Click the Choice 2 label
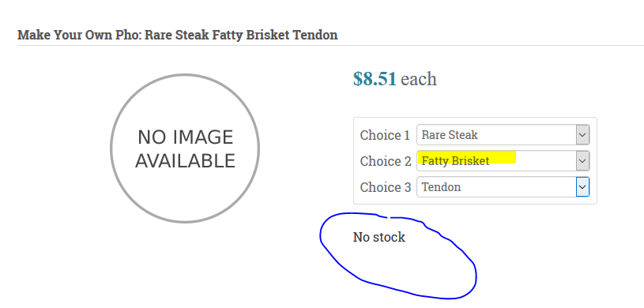644x308 pixels. point(386,161)
